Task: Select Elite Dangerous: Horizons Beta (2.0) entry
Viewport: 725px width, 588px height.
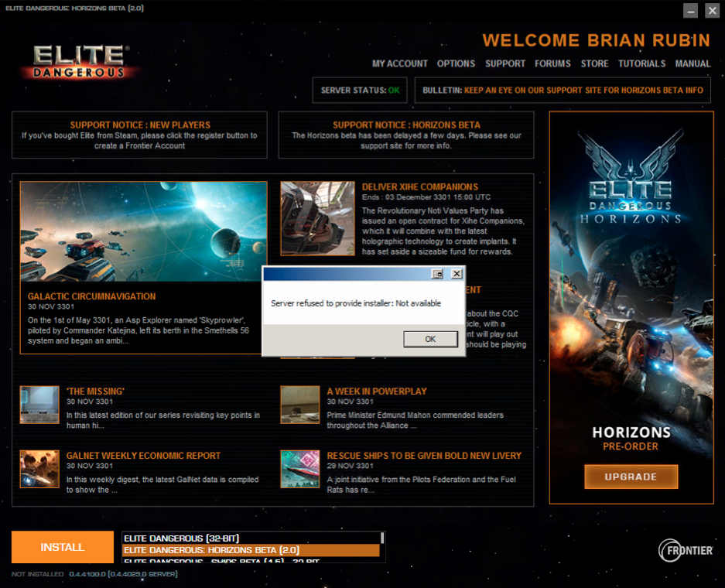Action: click(x=250, y=550)
